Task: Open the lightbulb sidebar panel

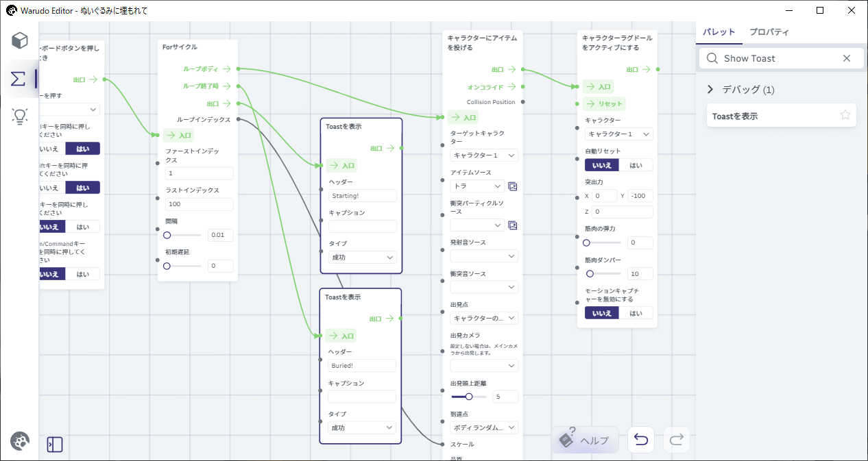Action: [x=20, y=116]
